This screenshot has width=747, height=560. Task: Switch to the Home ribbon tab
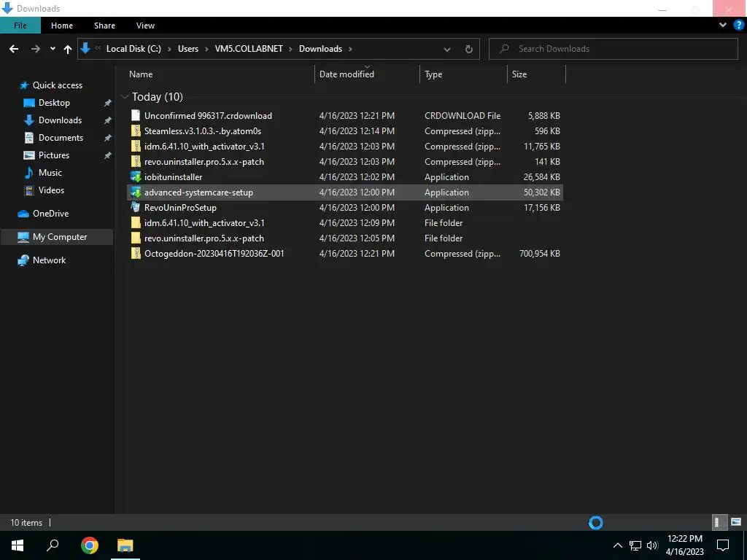click(x=62, y=26)
